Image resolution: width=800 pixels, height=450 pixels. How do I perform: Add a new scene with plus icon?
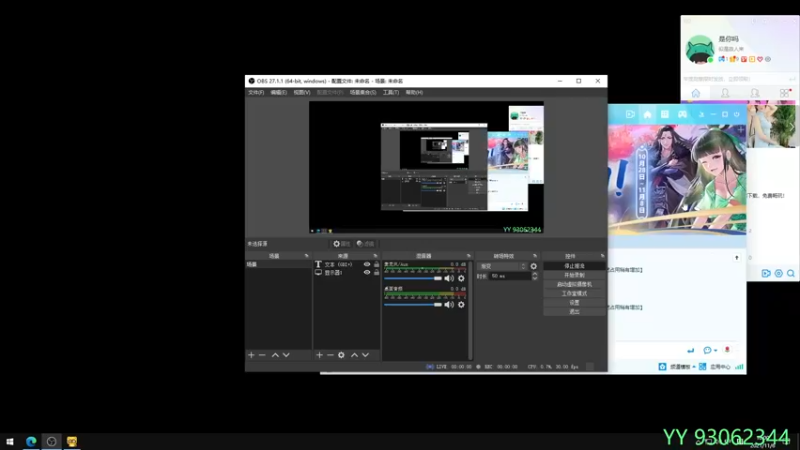251,355
